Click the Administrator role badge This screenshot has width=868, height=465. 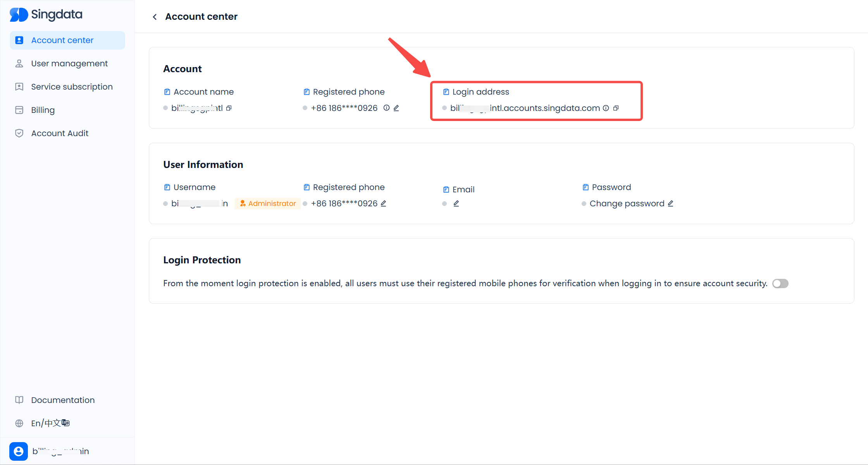click(268, 204)
